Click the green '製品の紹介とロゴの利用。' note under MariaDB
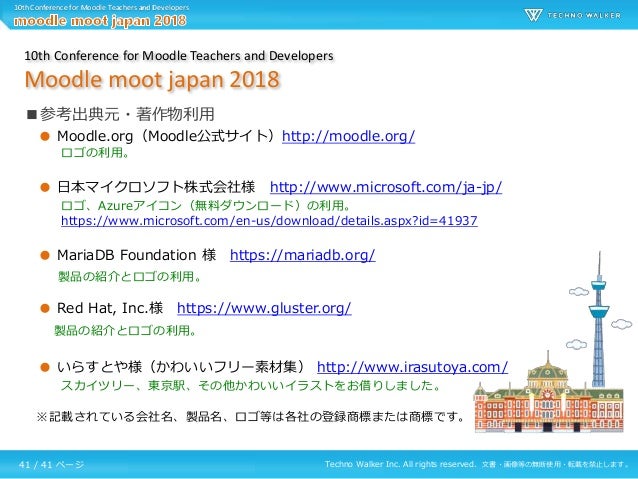This screenshot has height=479, width=638. [x=129, y=277]
